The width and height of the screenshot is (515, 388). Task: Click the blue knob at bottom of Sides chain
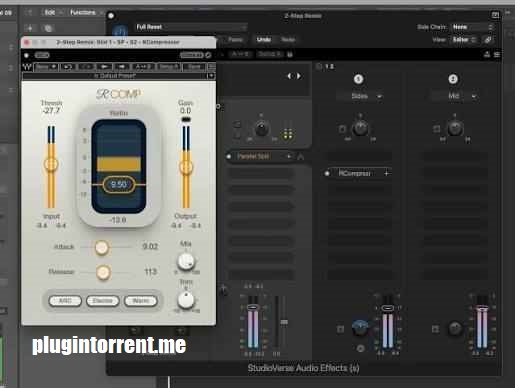click(360, 327)
